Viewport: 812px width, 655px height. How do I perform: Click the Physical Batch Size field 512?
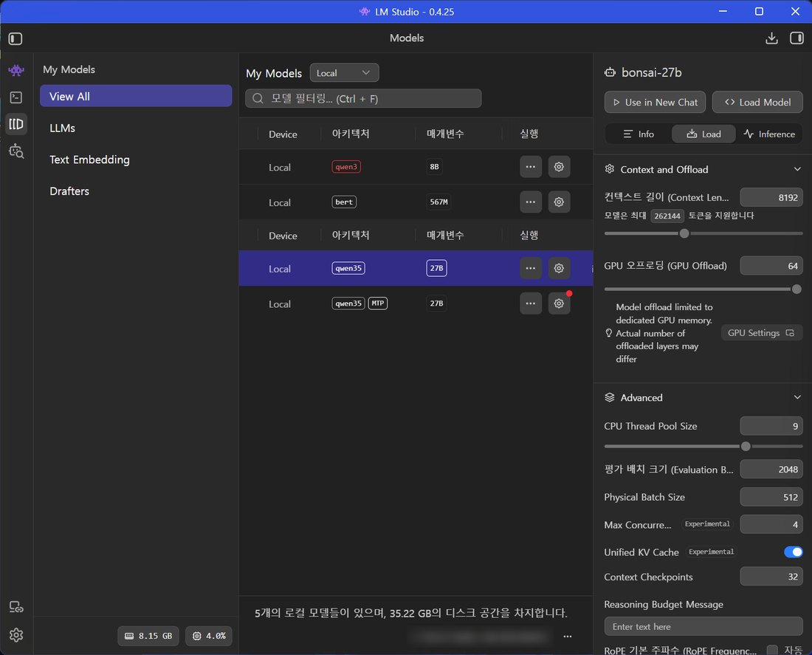pyautogui.click(x=771, y=497)
